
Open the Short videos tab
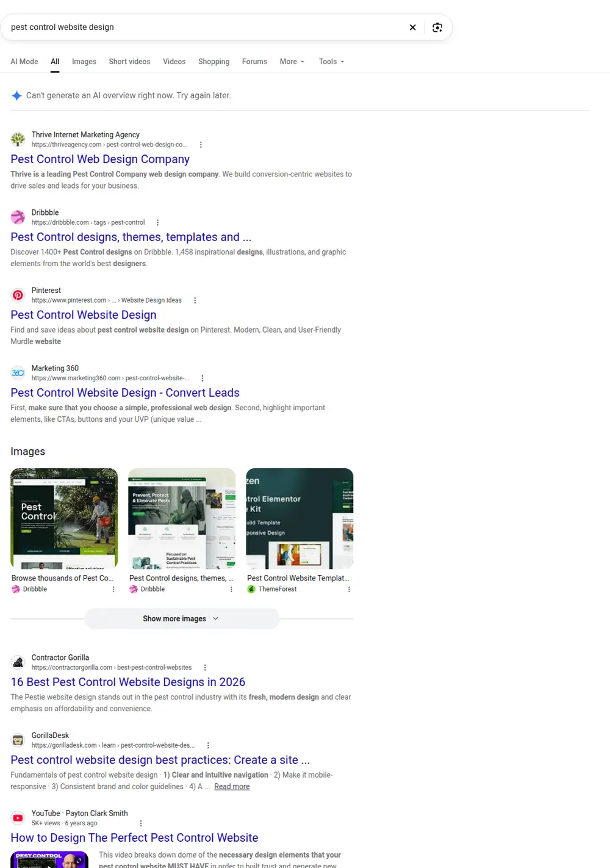click(129, 62)
